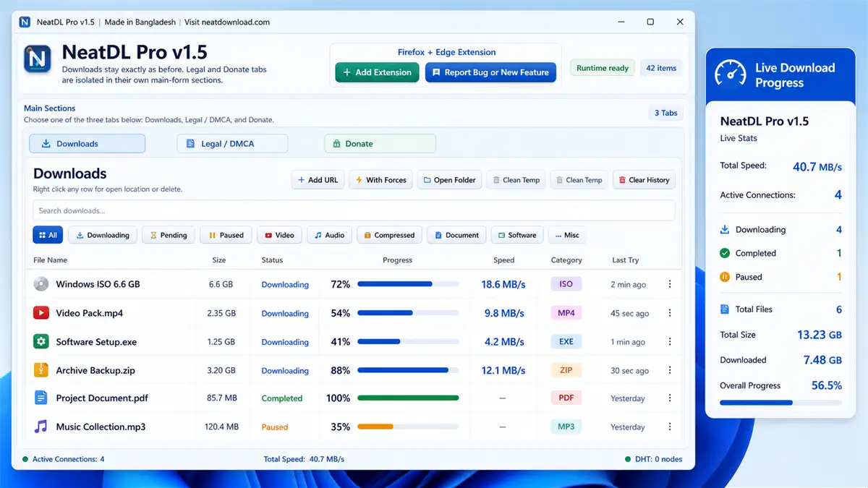
Task: Click the Total Files document icon in Live Stats
Action: (x=725, y=309)
